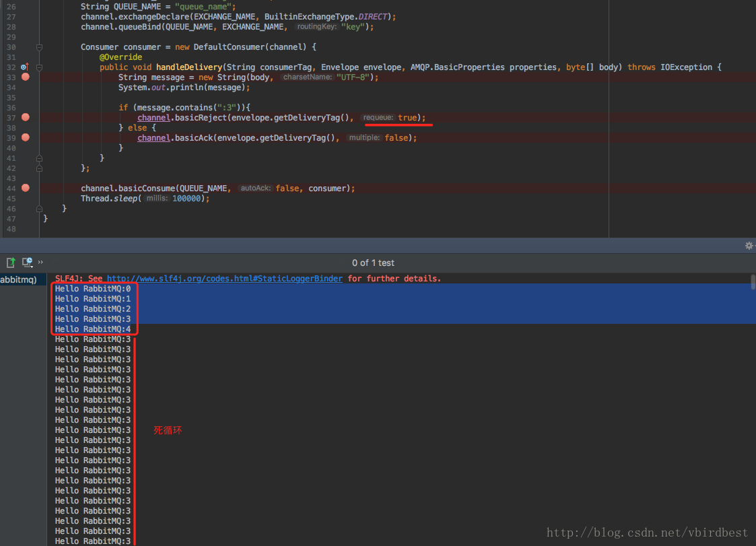The image size is (756, 546).
Task: Collapse the handleDelivery fold at line 32
Action: pos(40,67)
